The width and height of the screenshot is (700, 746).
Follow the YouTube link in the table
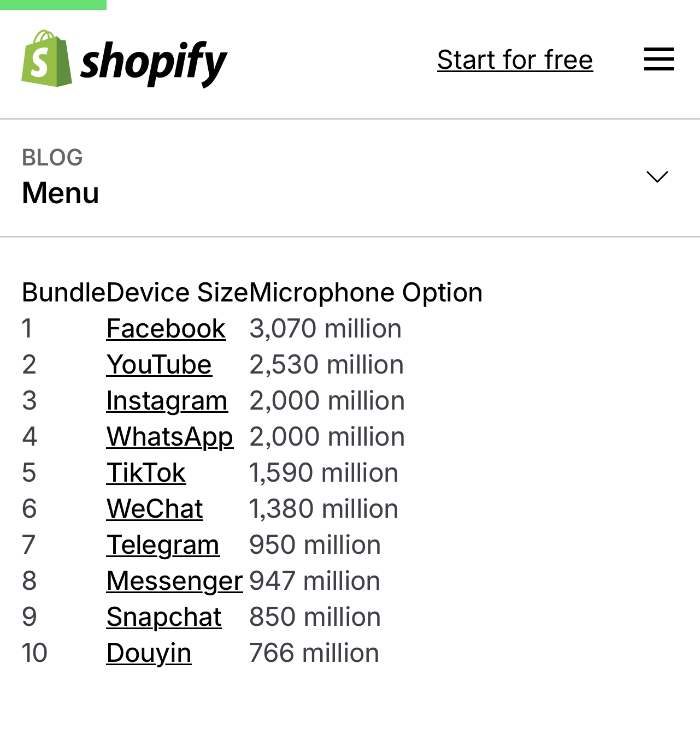pyautogui.click(x=159, y=365)
